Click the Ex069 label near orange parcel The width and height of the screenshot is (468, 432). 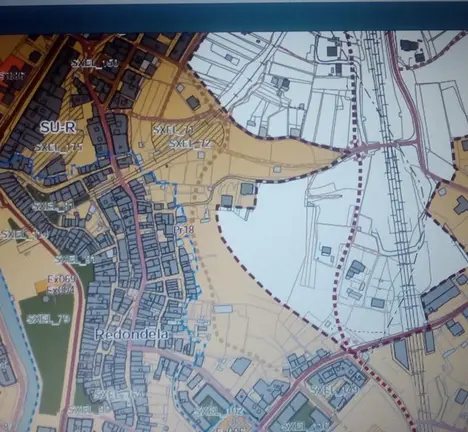(61, 278)
